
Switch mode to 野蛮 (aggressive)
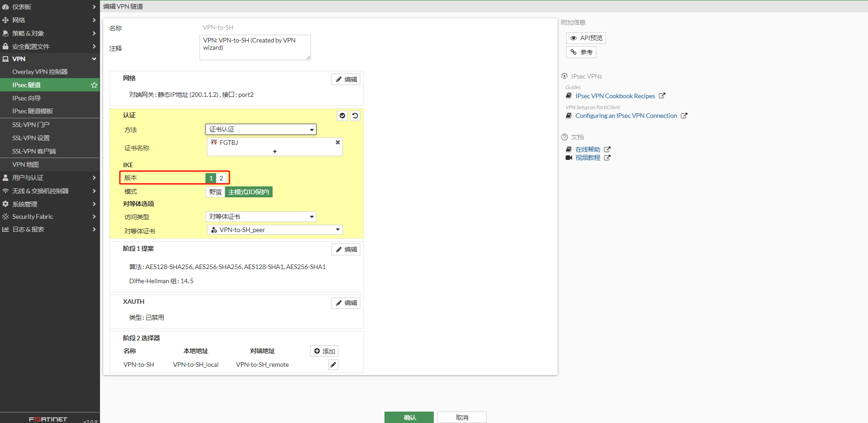click(x=215, y=192)
